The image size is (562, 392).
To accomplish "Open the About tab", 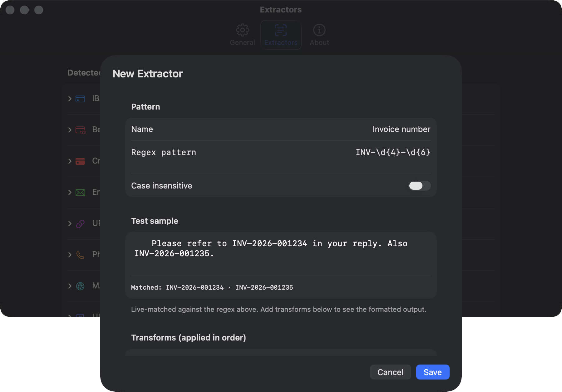I will coord(319,35).
